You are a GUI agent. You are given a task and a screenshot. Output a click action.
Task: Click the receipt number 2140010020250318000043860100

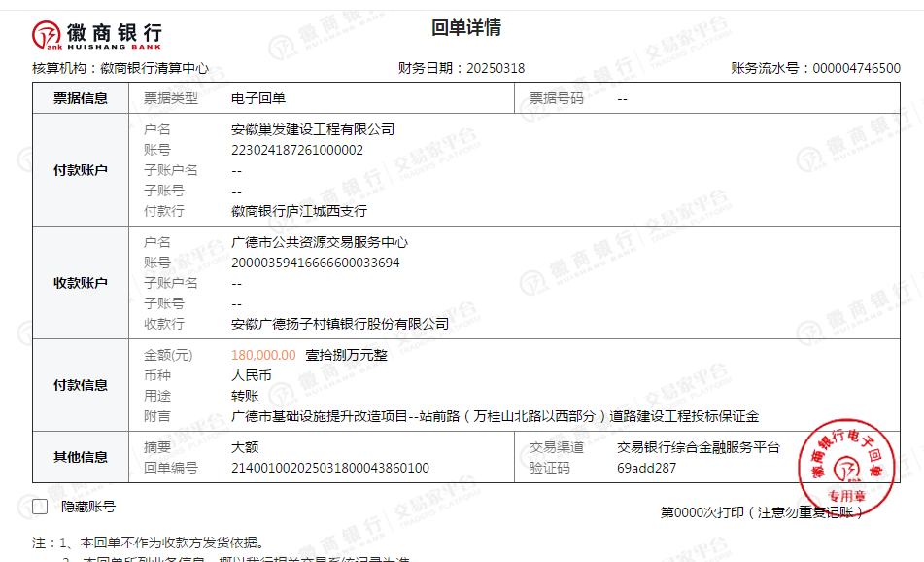coord(330,468)
